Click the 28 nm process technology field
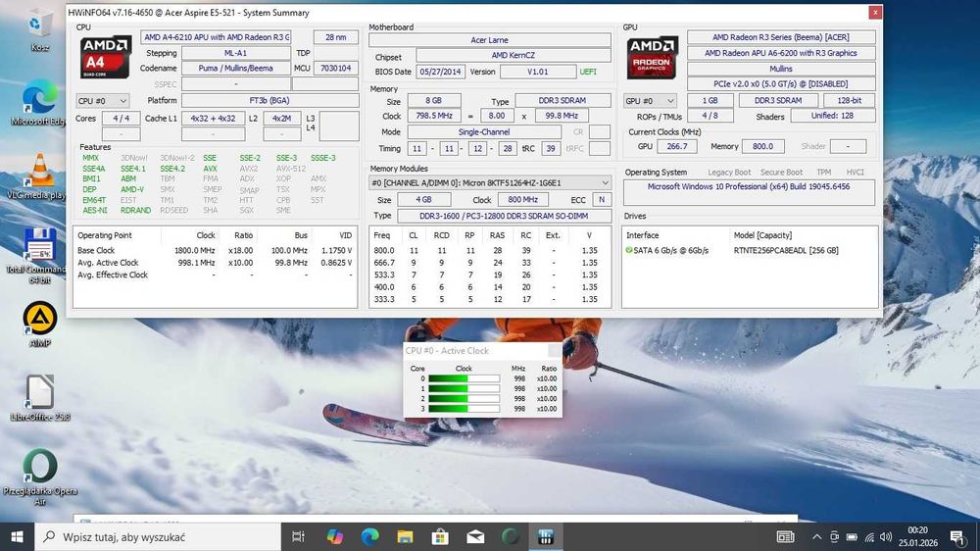The height and width of the screenshot is (551, 980). point(335,37)
